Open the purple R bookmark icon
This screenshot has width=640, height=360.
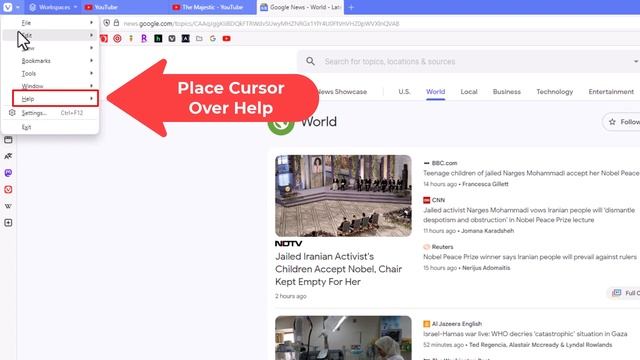point(144,38)
